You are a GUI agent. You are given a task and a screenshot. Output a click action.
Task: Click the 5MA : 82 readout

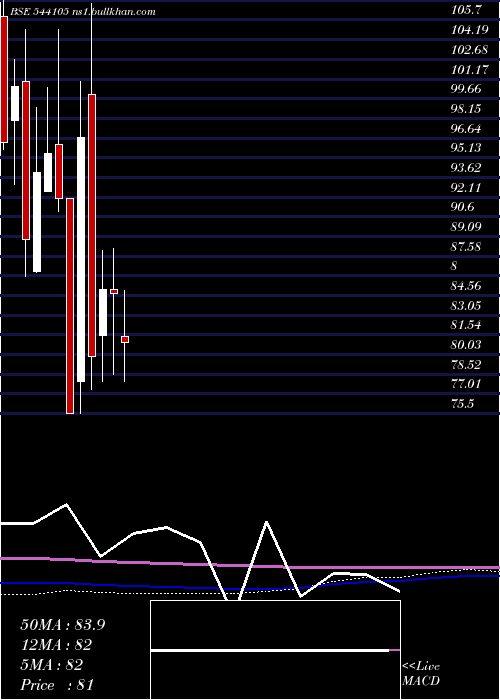pos(51,665)
